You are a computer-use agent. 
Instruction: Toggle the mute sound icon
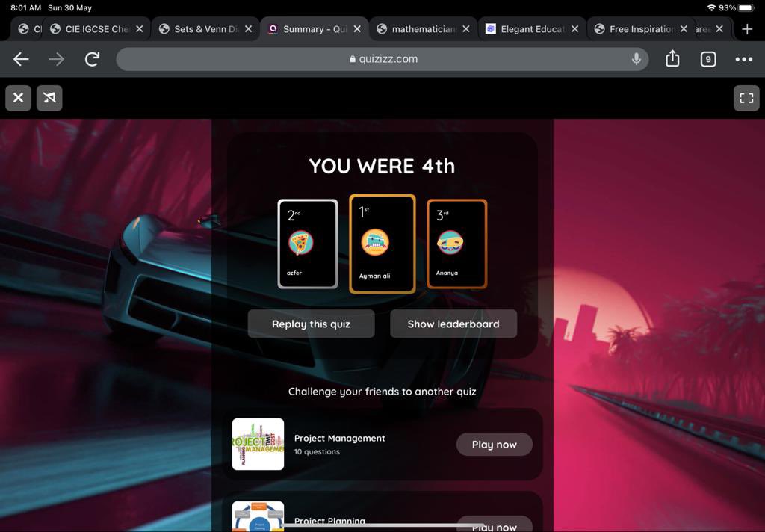click(x=49, y=98)
